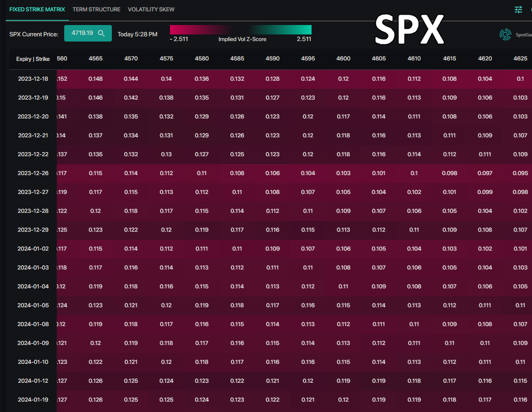The height and width of the screenshot is (412, 532).
Task: Select the 4610 strike column header
Action: coord(414,59)
